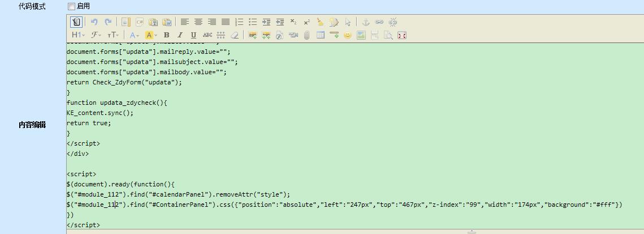Viewport: 644px width, 234px height.
Task: Align text left
Action: tap(185, 22)
